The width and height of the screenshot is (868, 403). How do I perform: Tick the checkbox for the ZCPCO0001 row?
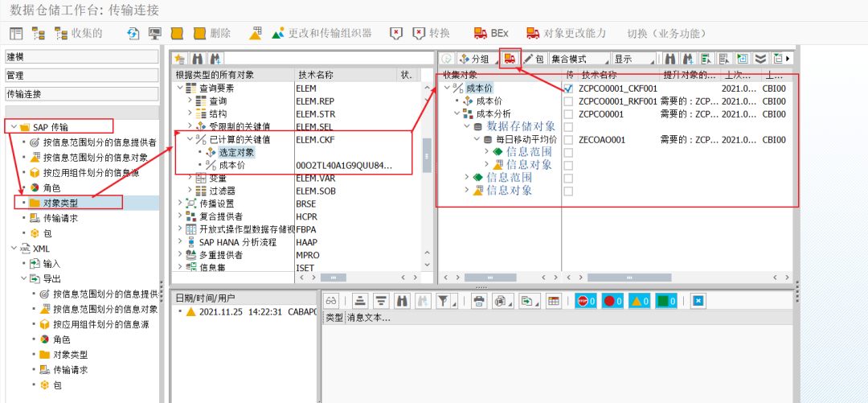click(x=568, y=113)
